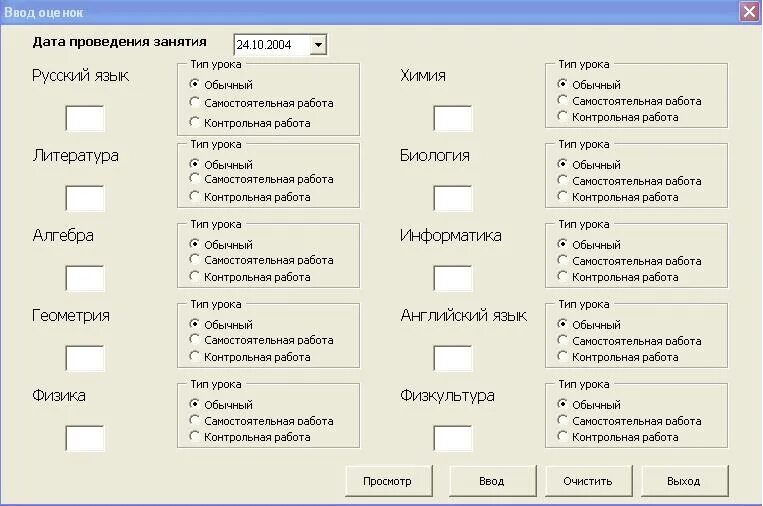Click the grade field under Химия
Image resolution: width=763 pixels, height=506 pixels.
pyautogui.click(x=453, y=118)
